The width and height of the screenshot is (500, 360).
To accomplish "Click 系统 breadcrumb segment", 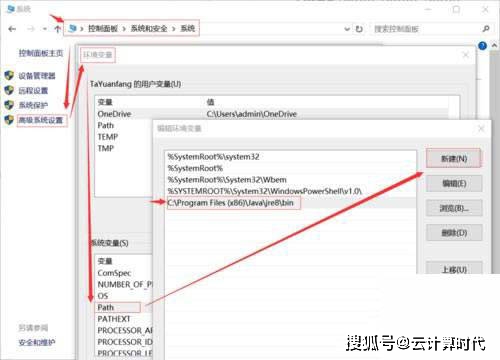I will pyautogui.click(x=188, y=29).
